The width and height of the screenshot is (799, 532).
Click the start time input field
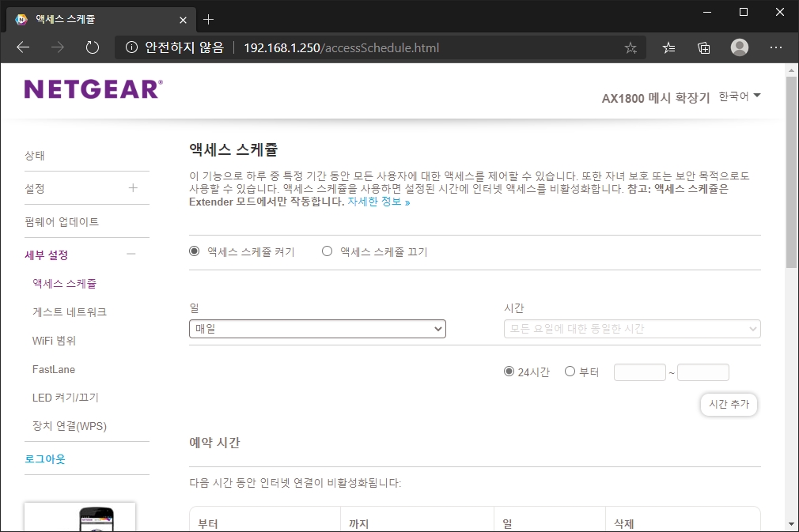point(640,372)
